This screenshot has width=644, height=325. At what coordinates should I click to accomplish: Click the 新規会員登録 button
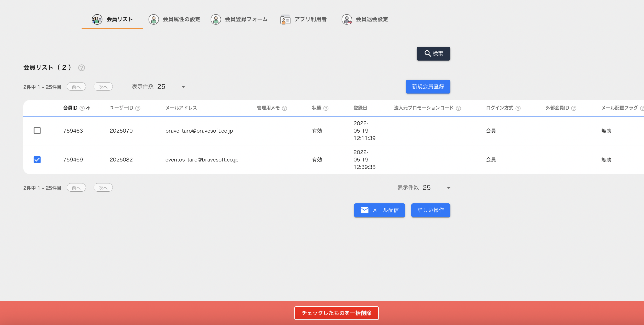428,87
